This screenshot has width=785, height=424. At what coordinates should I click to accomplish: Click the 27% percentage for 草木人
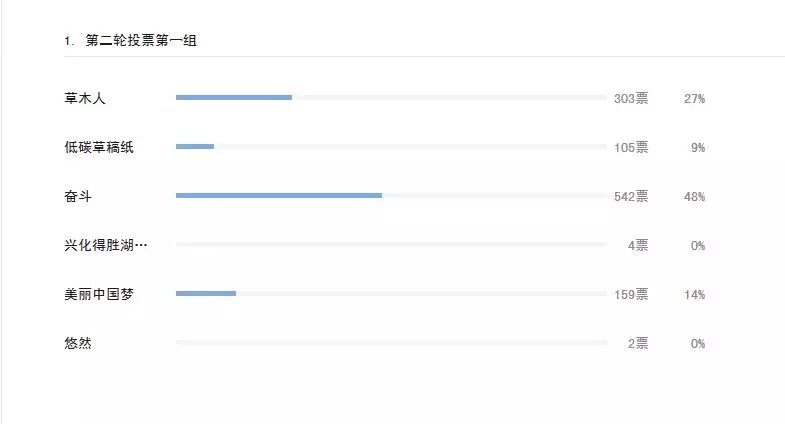[x=694, y=99]
